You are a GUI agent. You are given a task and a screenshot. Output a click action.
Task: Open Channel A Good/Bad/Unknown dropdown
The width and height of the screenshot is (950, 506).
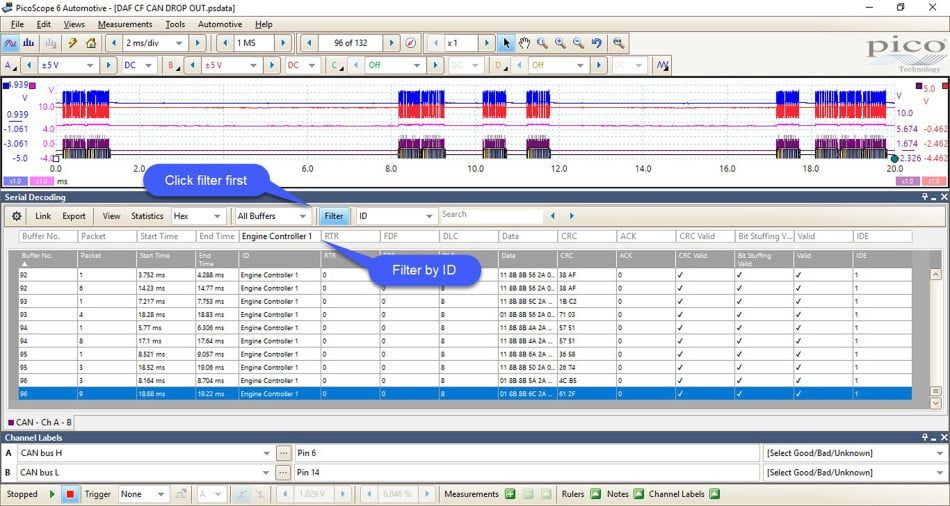click(x=939, y=453)
